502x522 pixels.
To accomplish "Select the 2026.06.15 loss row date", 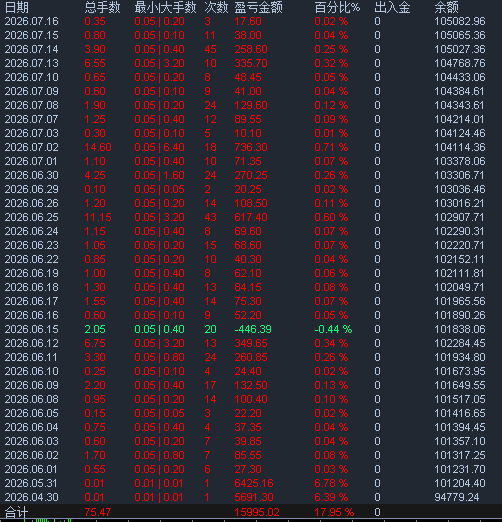I will [32, 329].
